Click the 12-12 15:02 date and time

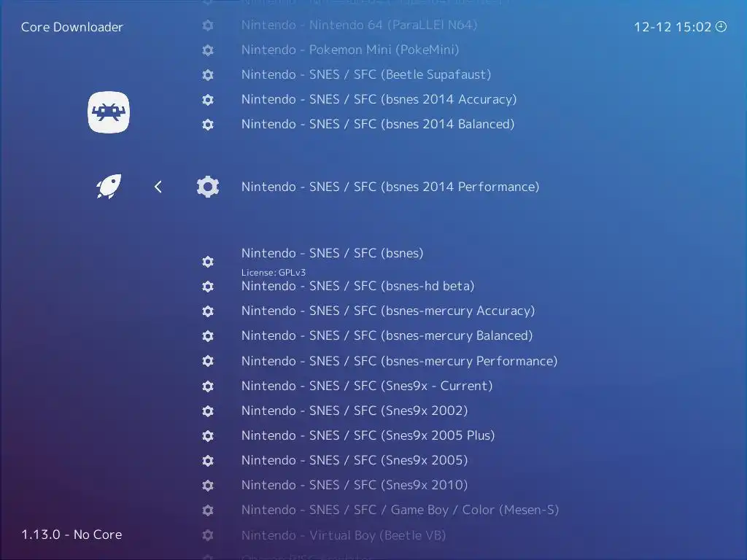point(672,27)
